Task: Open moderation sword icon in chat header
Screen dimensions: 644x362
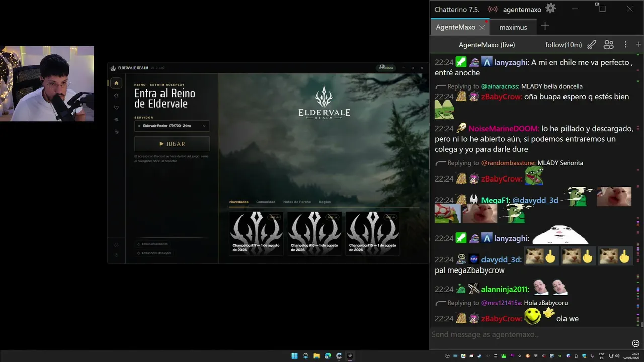Action: pyautogui.click(x=592, y=45)
